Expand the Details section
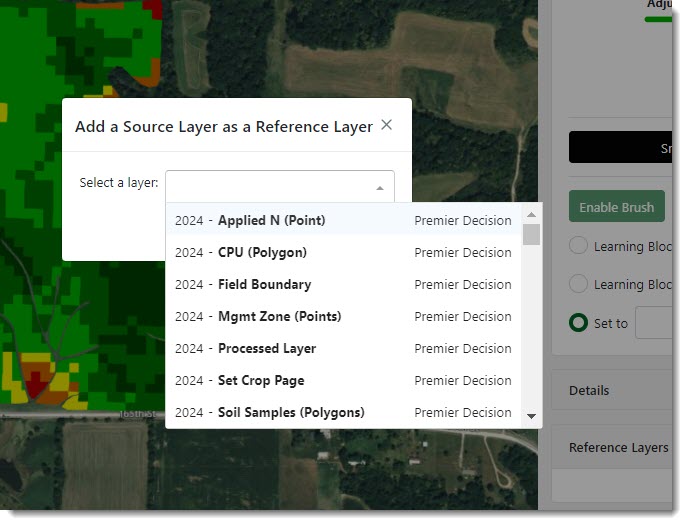 coord(612,390)
